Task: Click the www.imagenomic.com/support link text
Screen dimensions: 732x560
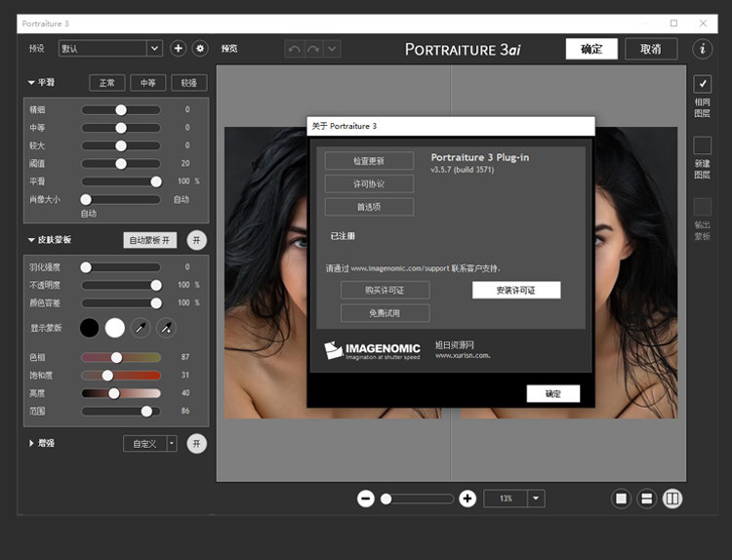Action: click(x=399, y=268)
